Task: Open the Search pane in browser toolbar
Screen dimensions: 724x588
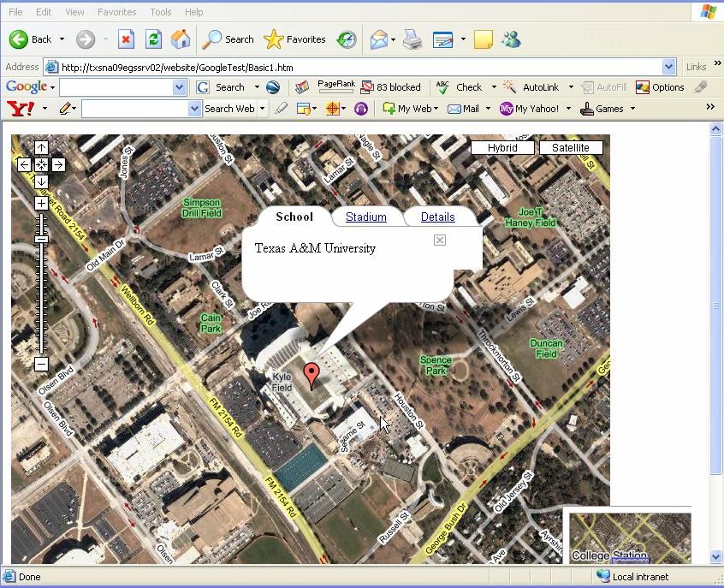Action: click(x=228, y=39)
